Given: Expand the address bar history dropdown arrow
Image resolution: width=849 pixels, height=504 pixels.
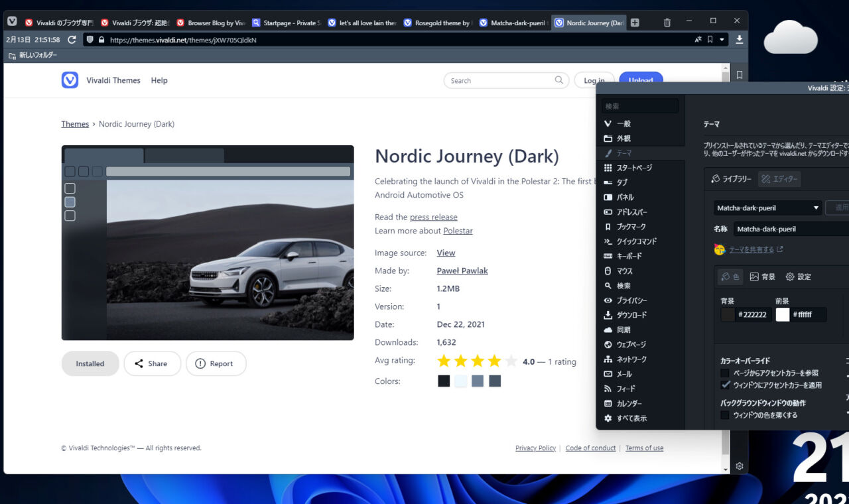Looking at the screenshot, I should point(722,40).
